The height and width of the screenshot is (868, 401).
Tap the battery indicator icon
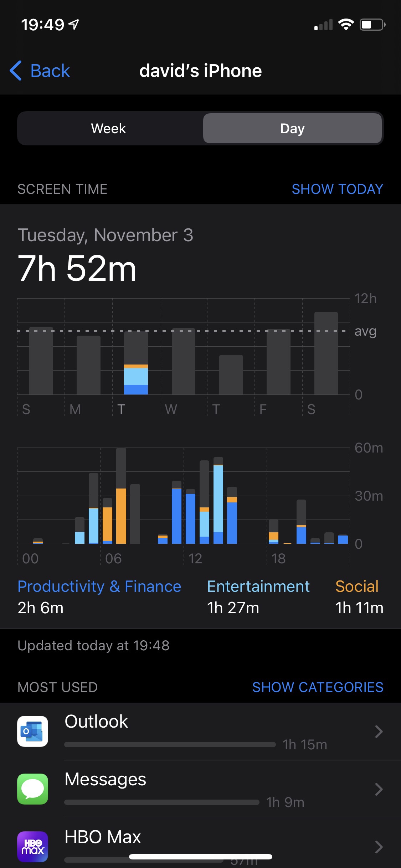372,25
